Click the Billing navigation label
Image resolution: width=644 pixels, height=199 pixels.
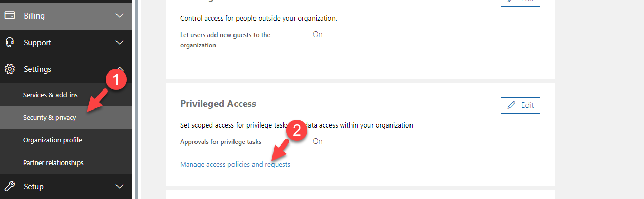(x=34, y=16)
